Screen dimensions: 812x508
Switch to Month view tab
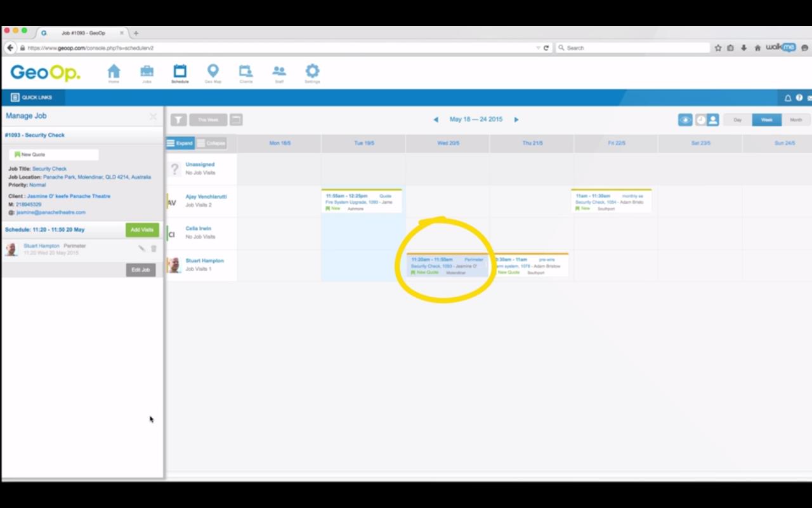click(x=796, y=119)
